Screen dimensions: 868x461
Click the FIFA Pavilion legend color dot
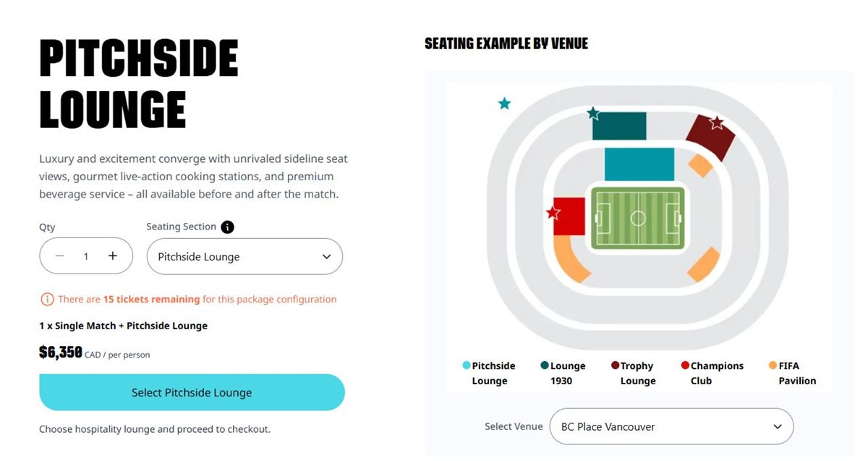(773, 365)
